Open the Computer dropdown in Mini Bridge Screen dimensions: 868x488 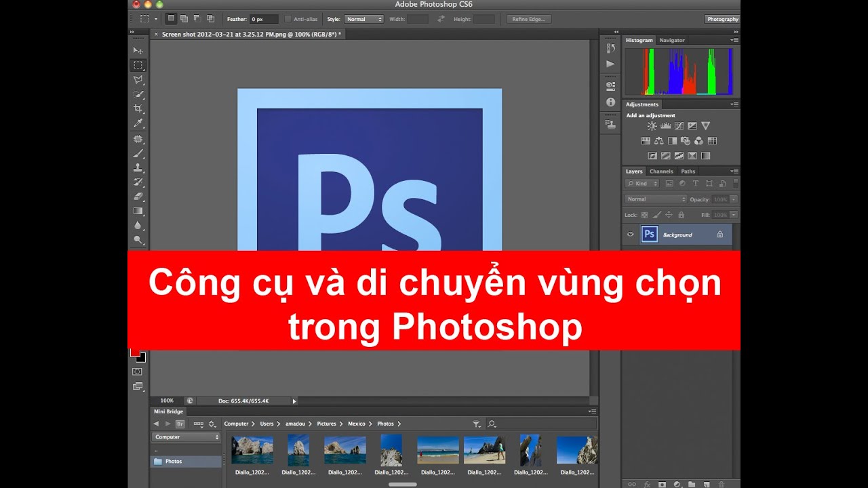click(x=186, y=437)
